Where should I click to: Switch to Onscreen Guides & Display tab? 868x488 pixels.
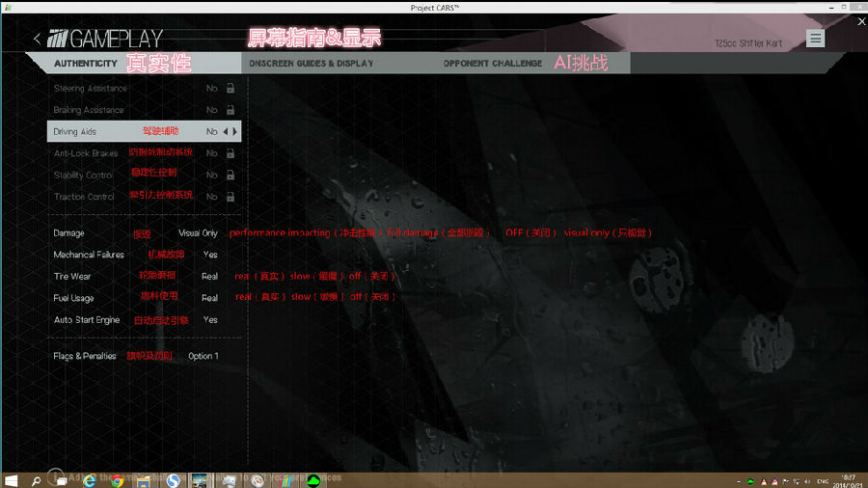(312, 64)
